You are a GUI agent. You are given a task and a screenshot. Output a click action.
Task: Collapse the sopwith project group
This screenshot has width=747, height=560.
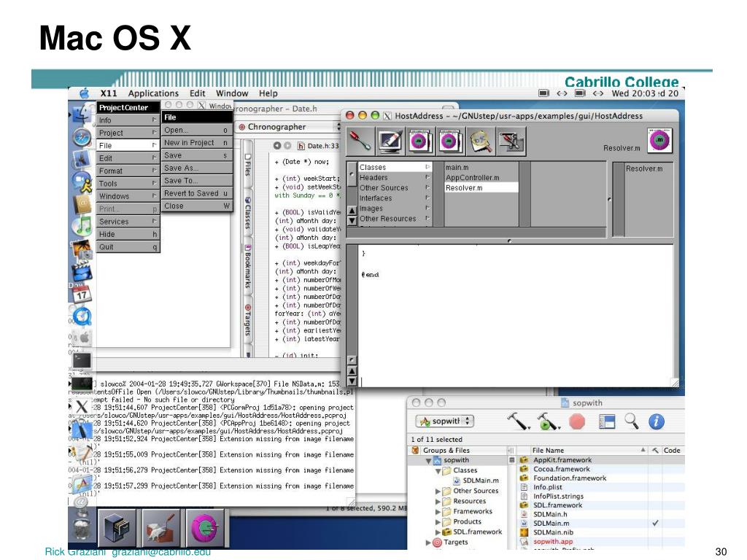click(x=428, y=461)
